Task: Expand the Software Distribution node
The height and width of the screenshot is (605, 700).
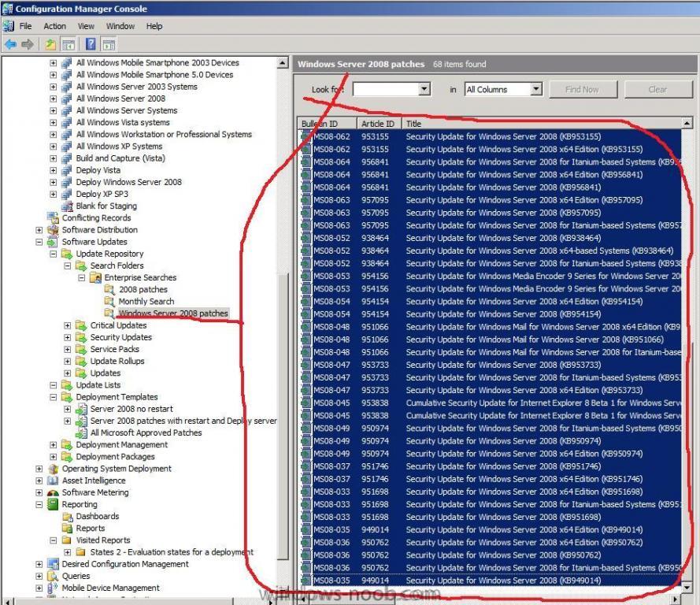Action: coord(39,230)
